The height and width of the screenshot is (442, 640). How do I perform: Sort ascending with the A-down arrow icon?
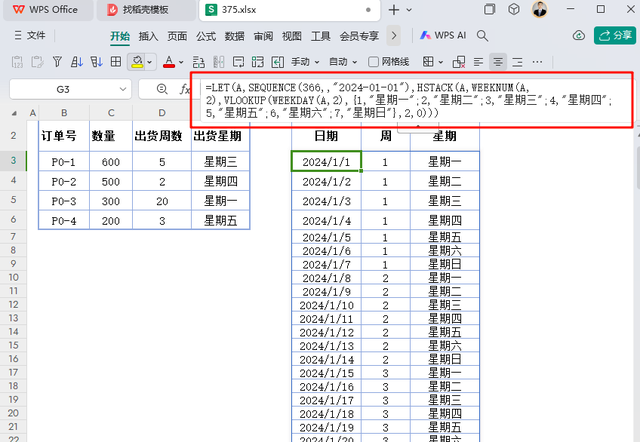point(77,62)
